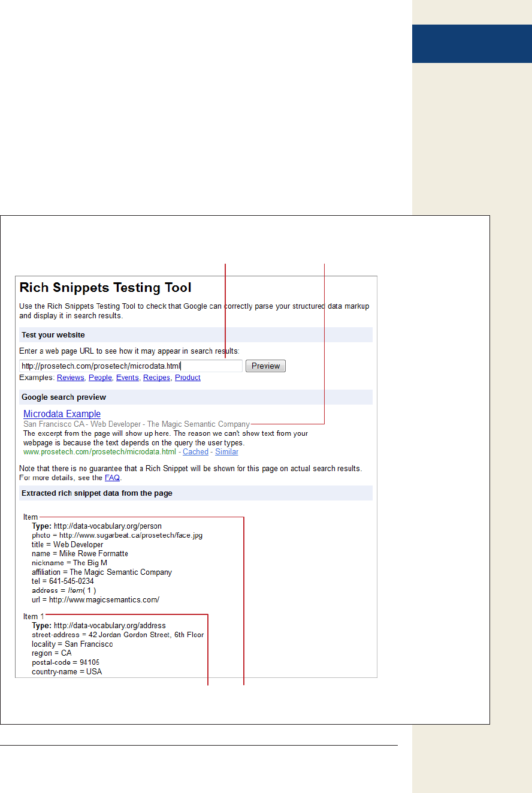
Task: Click locality = San Francisco line
Action: point(72,644)
